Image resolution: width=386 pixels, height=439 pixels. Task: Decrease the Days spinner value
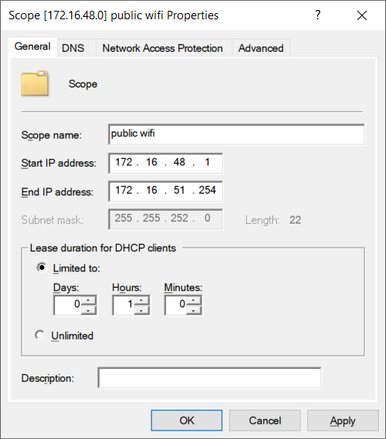coord(88,310)
